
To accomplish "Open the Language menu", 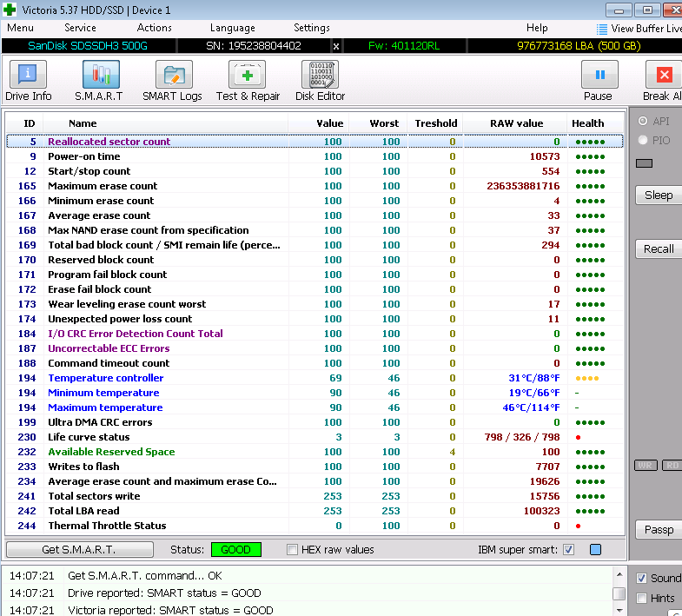I will [x=232, y=28].
